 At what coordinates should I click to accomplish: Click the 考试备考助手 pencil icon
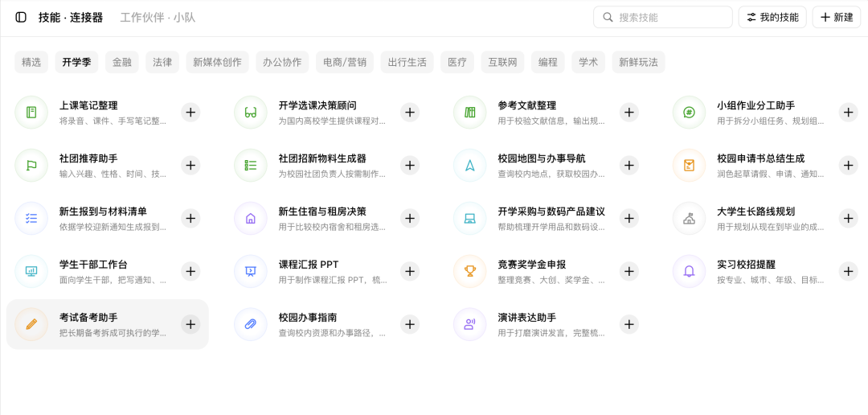click(x=31, y=324)
